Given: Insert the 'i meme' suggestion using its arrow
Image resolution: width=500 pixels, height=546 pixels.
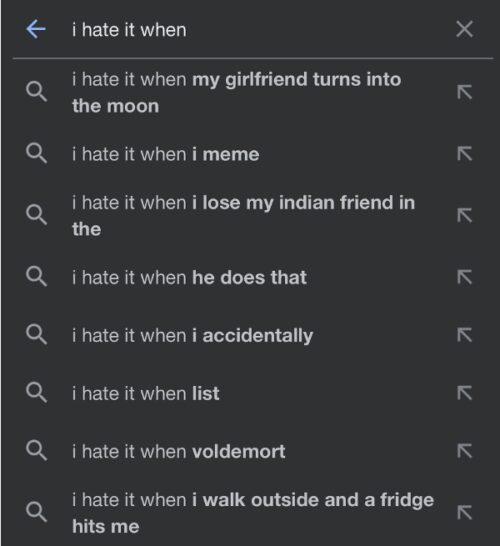Looking at the screenshot, I should [465, 154].
